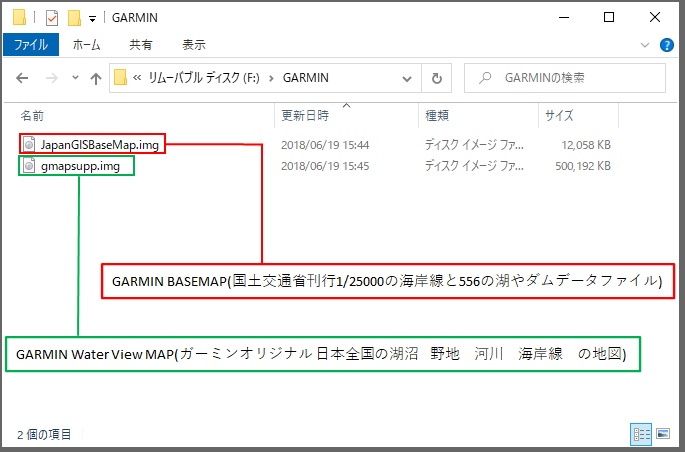685x452 pixels.
Task: Refresh the GARMIN folder view
Action: (x=436, y=79)
